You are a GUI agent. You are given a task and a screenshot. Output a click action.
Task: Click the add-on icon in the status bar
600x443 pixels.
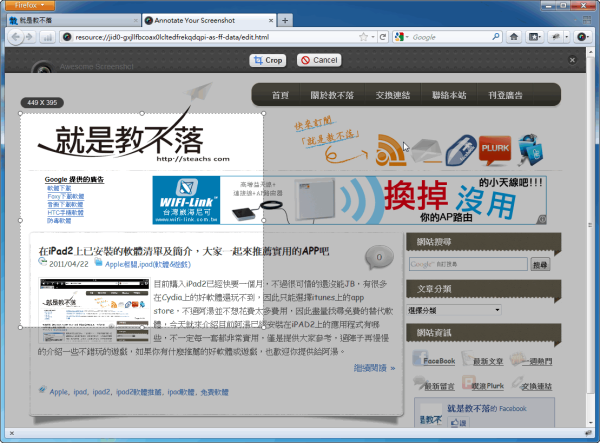(x=589, y=433)
